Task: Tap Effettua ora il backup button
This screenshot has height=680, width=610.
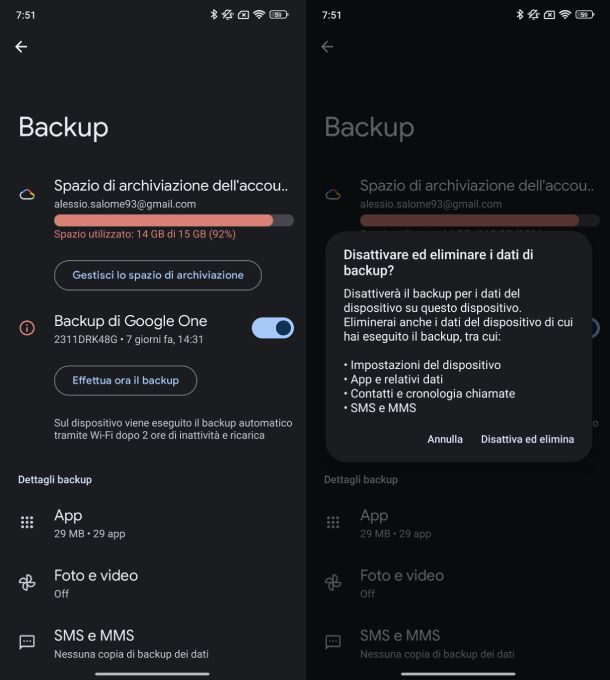Action: pyautogui.click(x=125, y=380)
